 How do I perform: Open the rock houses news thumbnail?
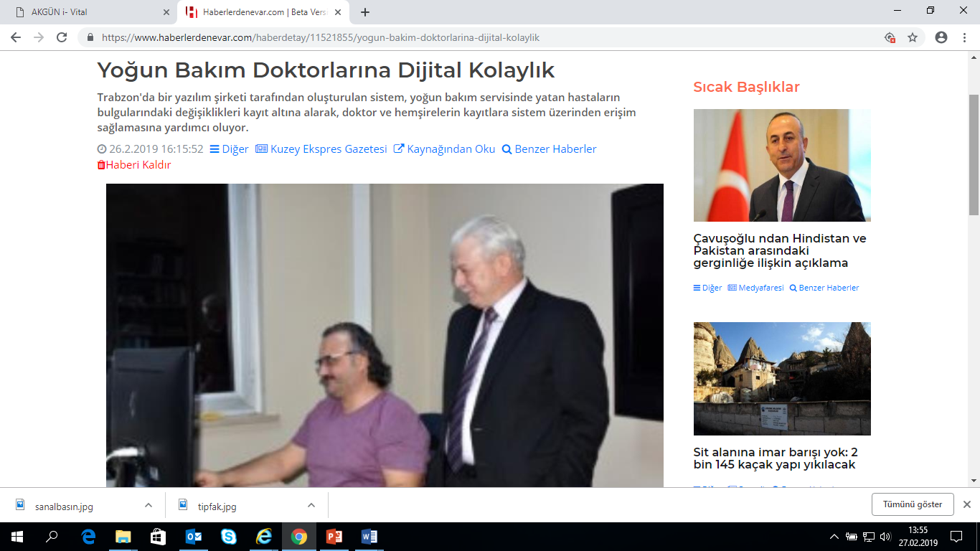[x=782, y=379]
